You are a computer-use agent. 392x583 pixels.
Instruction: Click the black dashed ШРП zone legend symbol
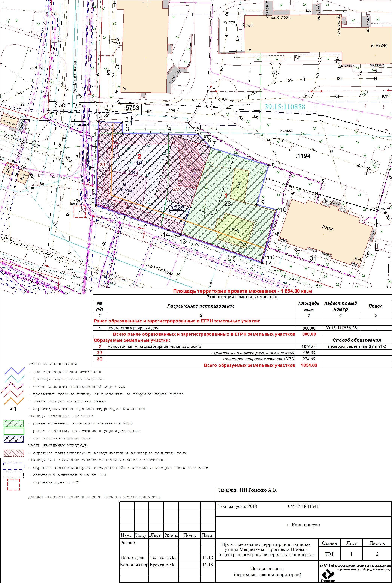click(13, 475)
